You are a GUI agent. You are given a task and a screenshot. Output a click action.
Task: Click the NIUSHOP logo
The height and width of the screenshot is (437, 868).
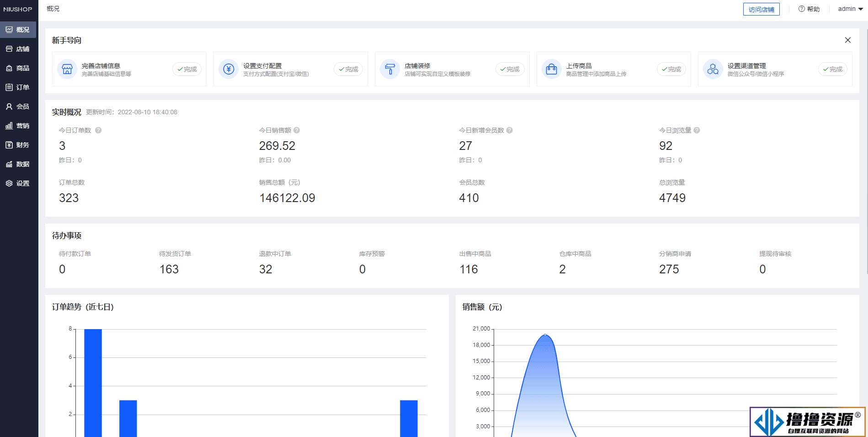click(18, 10)
